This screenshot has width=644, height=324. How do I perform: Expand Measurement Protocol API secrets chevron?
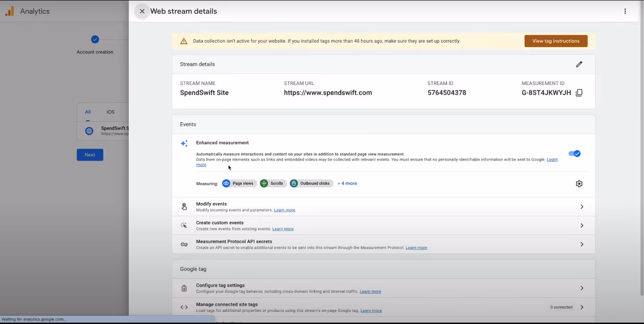click(582, 244)
